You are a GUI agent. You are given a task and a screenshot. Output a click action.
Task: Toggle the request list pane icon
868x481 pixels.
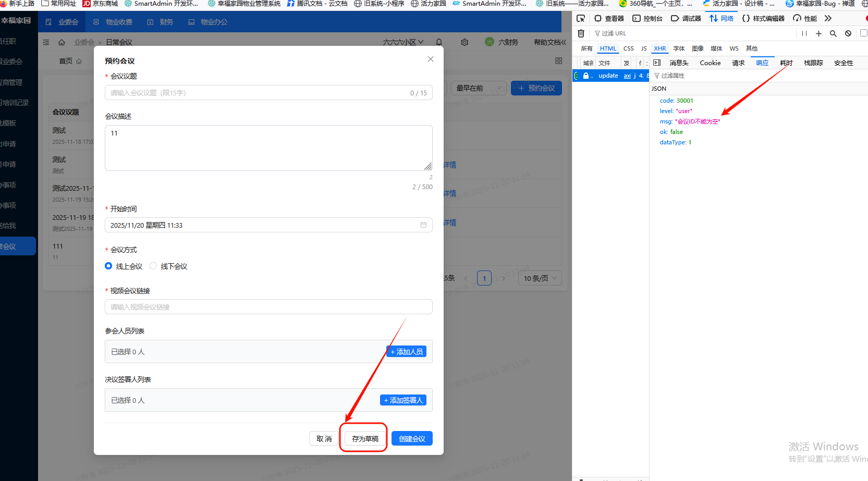point(657,63)
